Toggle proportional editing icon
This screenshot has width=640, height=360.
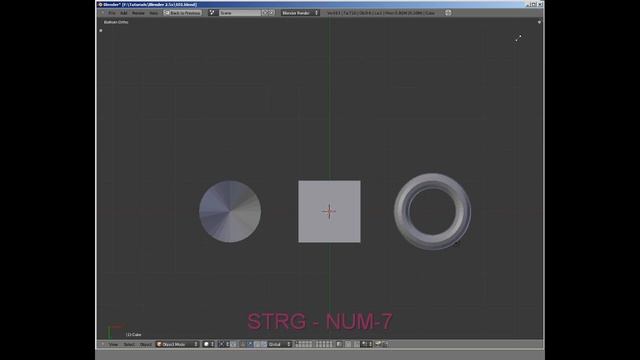tap(348, 344)
